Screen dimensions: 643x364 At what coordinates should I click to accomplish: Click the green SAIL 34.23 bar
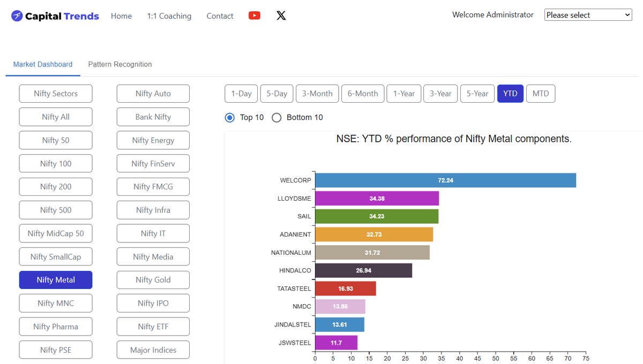tap(377, 216)
